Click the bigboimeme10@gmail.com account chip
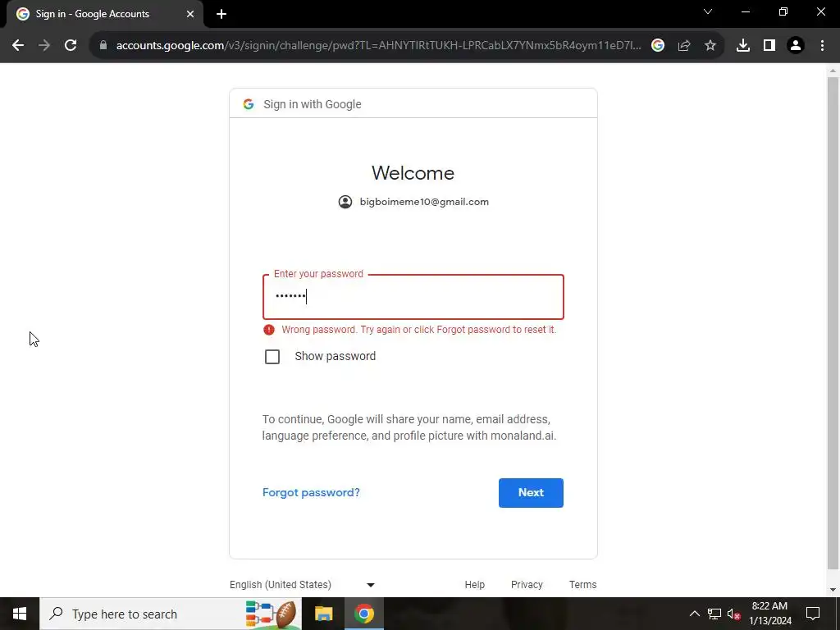The height and width of the screenshot is (630, 840). [x=413, y=202]
